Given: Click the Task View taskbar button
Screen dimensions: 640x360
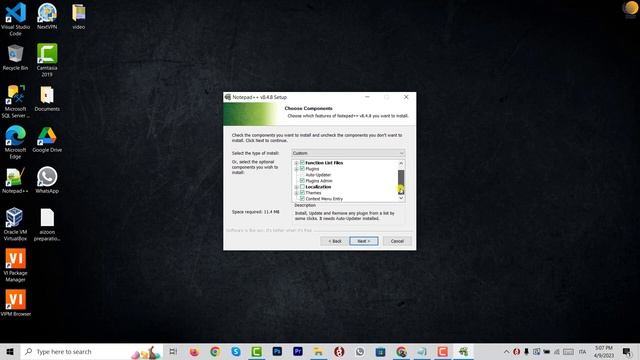Looking at the screenshot, I should coord(173,351).
